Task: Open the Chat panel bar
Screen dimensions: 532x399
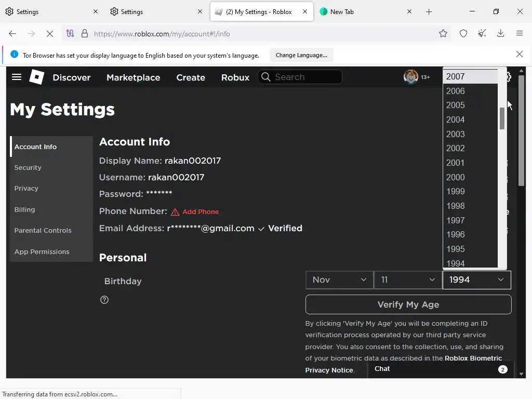Action: coord(441,369)
